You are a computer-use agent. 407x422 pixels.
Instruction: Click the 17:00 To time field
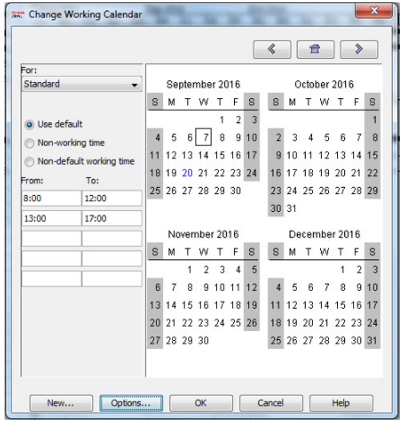(112, 219)
